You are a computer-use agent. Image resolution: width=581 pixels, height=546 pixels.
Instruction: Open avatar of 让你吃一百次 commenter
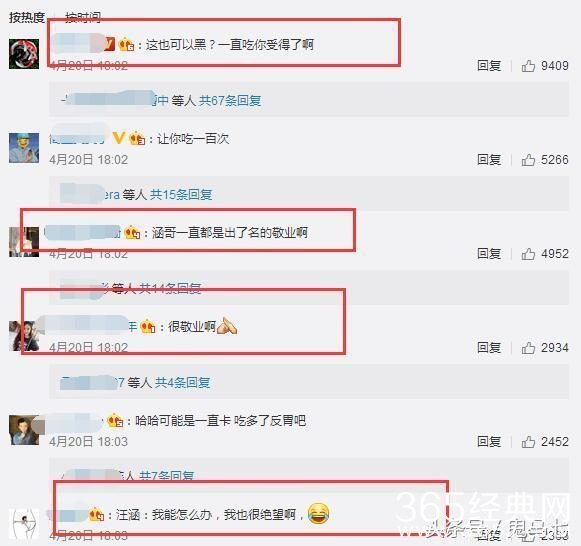point(24,148)
